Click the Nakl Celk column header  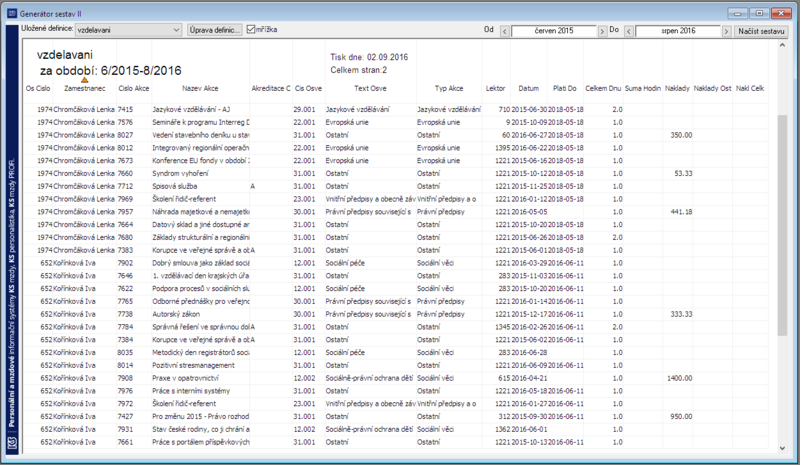(x=750, y=88)
